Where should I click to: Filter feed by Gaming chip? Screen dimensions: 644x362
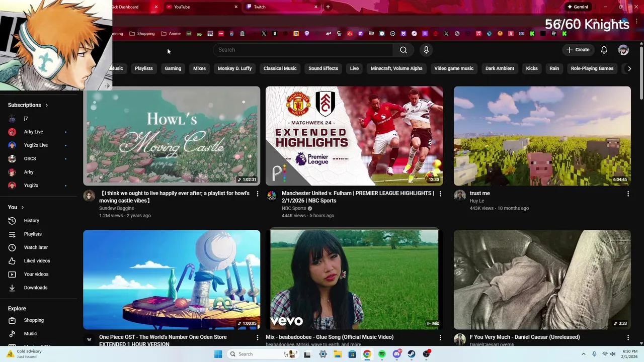pyautogui.click(x=173, y=68)
